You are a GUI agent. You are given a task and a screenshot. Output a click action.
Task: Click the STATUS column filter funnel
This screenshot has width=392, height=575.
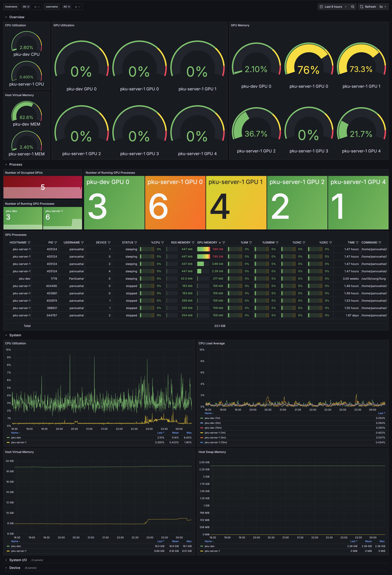pyautogui.click(x=136, y=242)
